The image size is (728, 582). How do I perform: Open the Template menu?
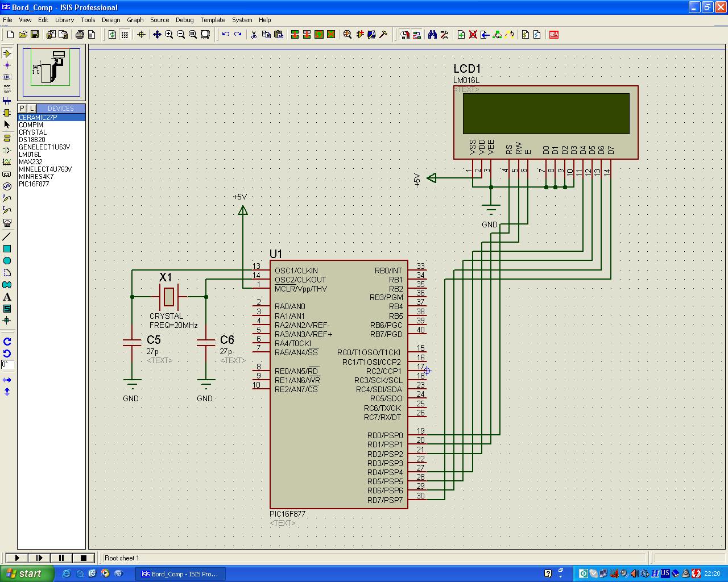click(x=213, y=20)
